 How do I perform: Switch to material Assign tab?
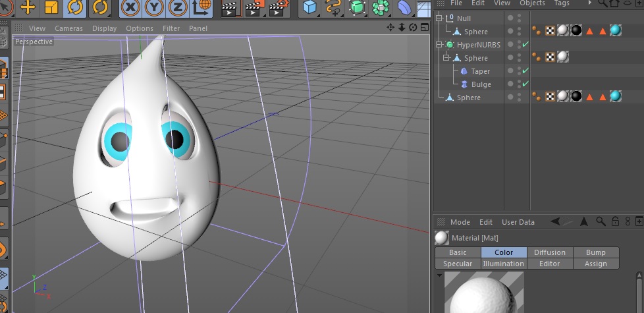pyautogui.click(x=595, y=264)
